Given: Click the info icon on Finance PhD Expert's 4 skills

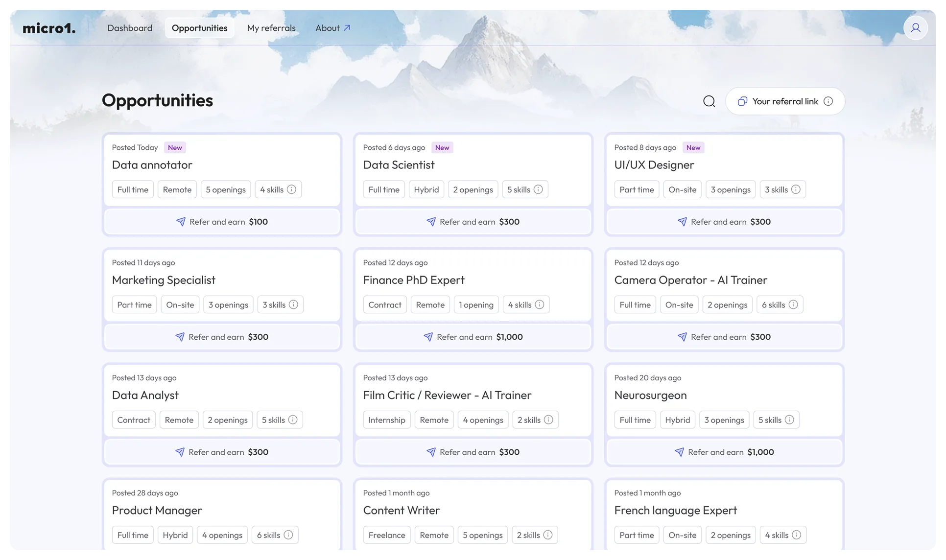Looking at the screenshot, I should 541,304.
